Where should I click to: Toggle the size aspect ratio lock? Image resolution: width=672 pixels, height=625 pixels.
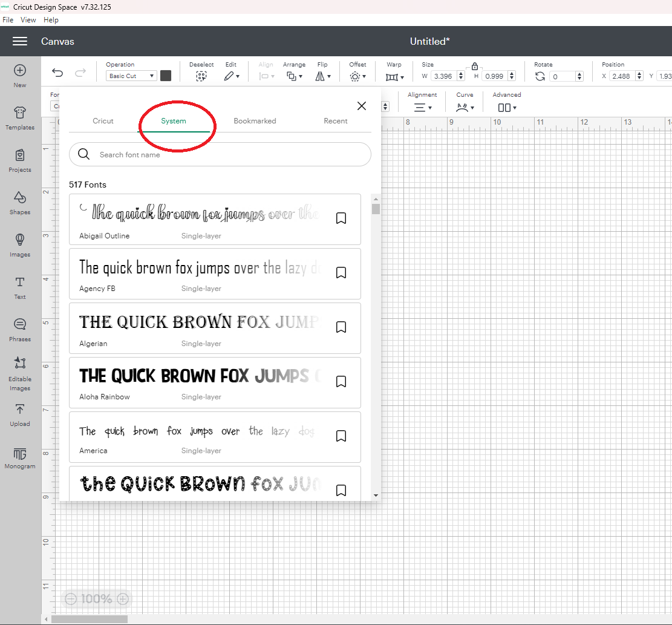tap(474, 67)
